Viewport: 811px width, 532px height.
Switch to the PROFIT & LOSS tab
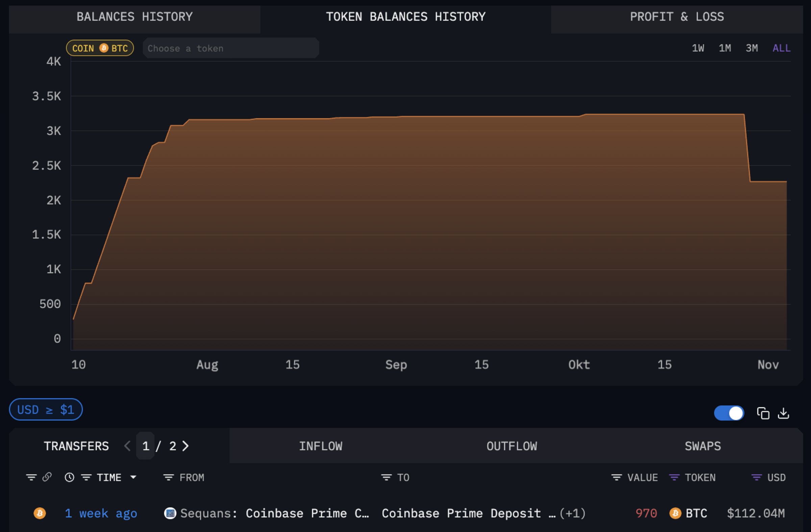coord(677,16)
